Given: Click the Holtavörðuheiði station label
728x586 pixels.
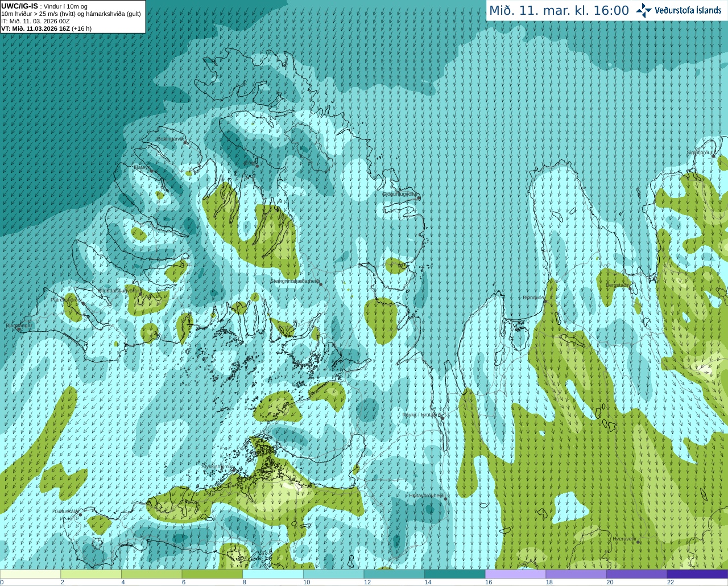Looking at the screenshot, I should tap(427, 496).
